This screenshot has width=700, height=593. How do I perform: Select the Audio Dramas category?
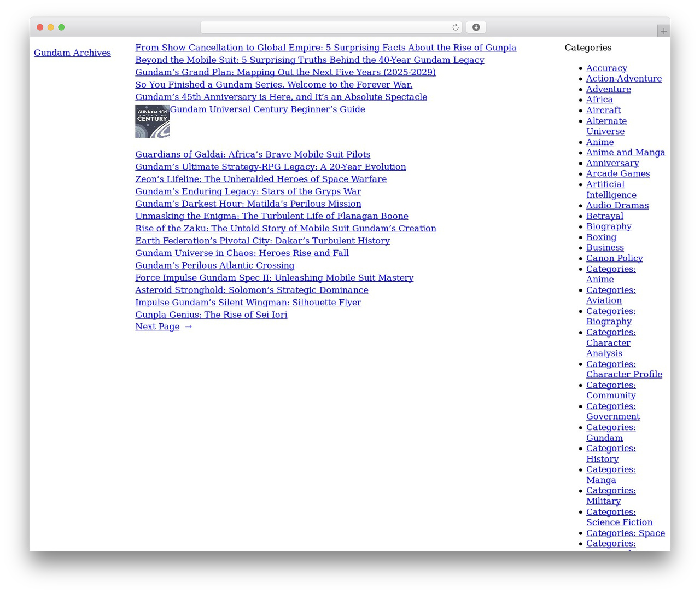point(617,206)
